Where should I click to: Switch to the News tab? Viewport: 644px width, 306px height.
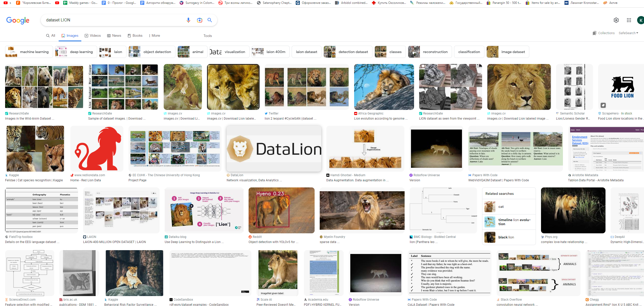[x=114, y=36]
